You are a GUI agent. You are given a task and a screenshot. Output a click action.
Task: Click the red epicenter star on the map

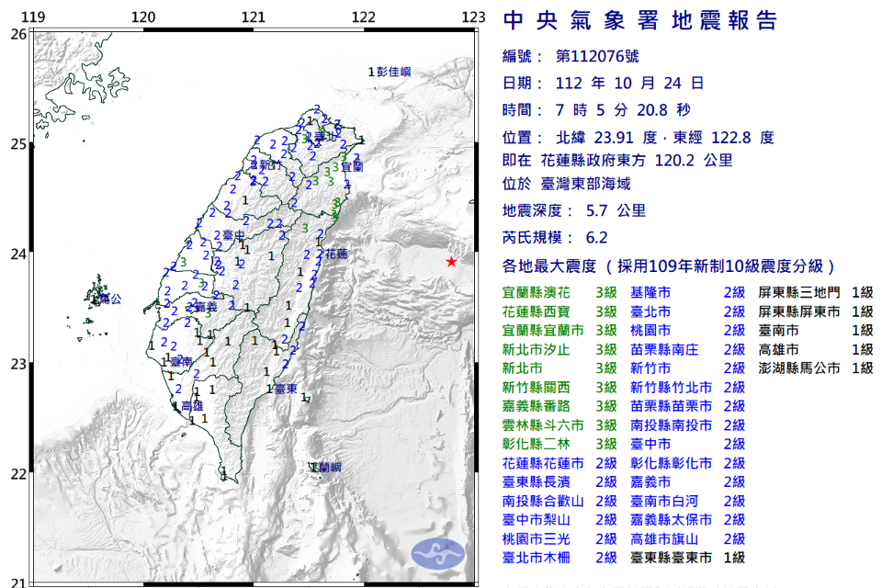tap(451, 262)
